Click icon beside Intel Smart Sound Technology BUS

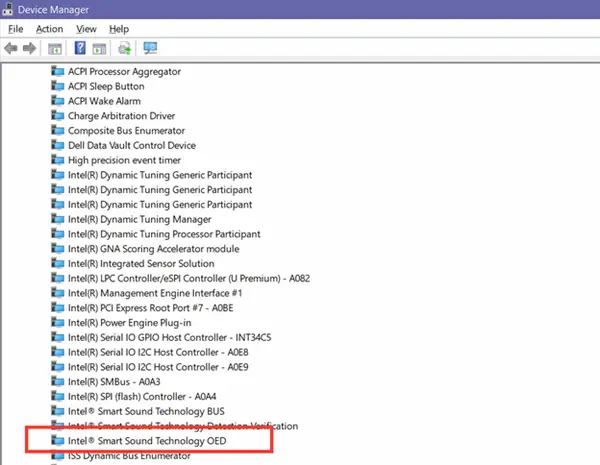(x=58, y=411)
